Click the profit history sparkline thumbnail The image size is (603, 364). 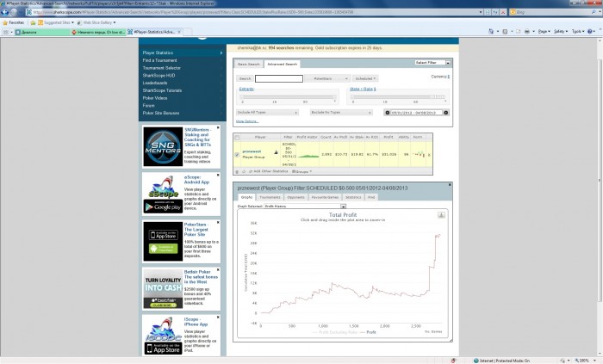[x=308, y=156]
